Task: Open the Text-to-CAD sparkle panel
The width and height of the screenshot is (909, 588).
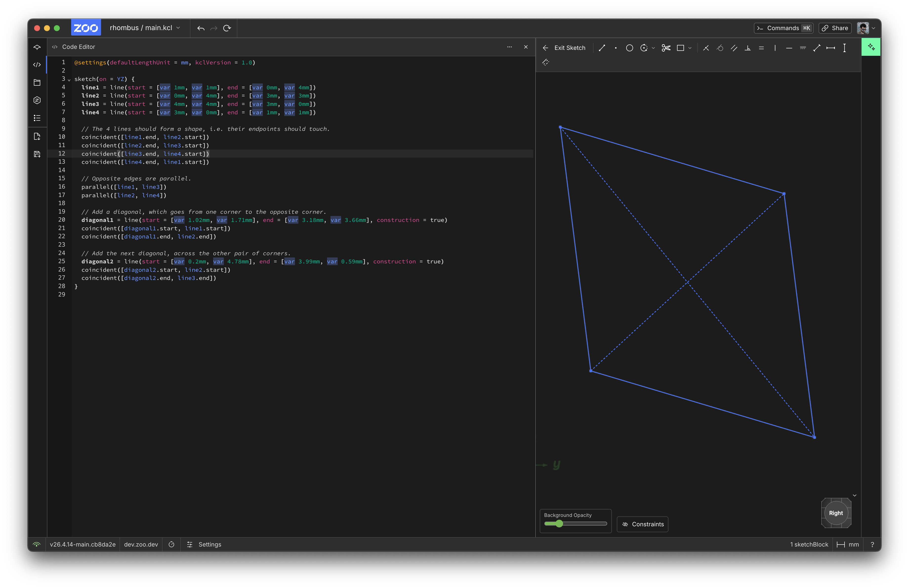Action: tap(871, 47)
